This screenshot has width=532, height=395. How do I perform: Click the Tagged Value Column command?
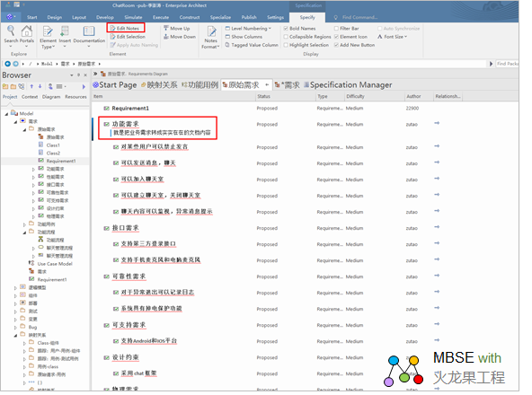tap(252, 45)
